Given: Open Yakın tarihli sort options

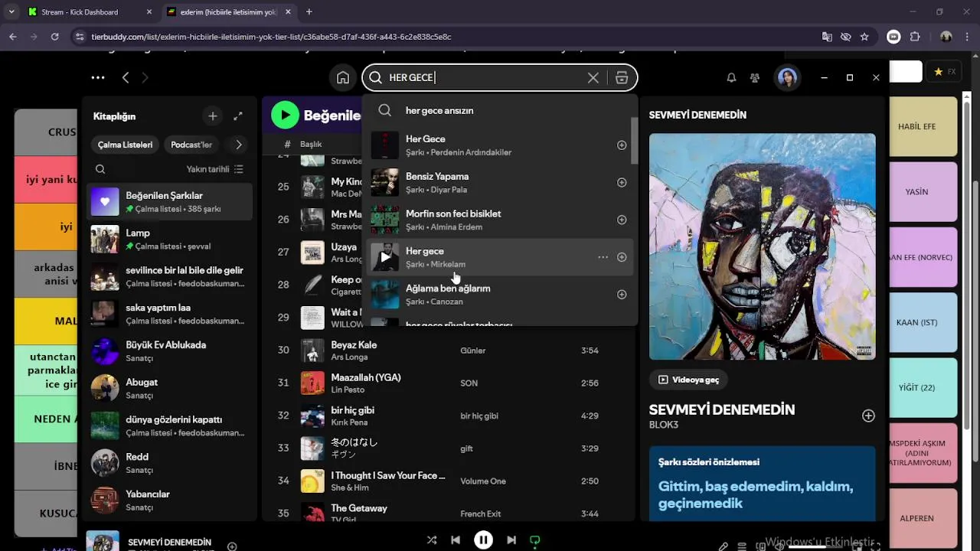Looking at the screenshot, I should click(214, 169).
